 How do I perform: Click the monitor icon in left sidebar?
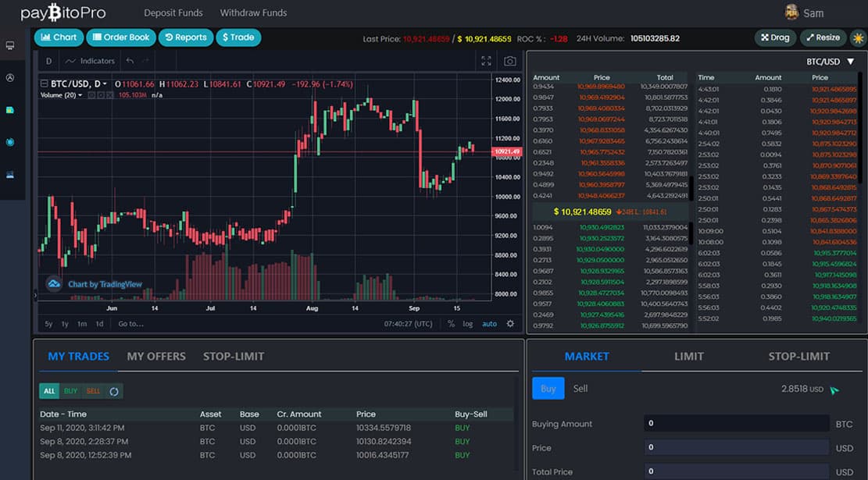coord(10,45)
